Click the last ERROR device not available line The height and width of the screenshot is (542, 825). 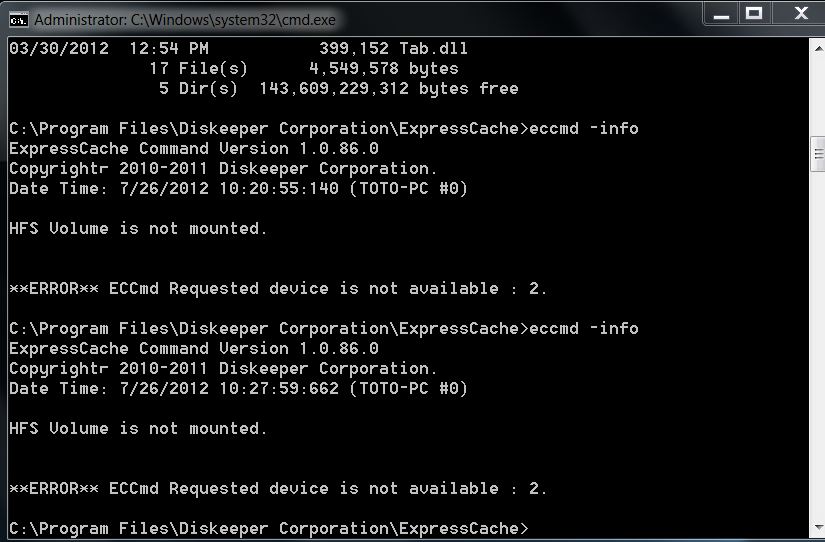click(x=278, y=488)
